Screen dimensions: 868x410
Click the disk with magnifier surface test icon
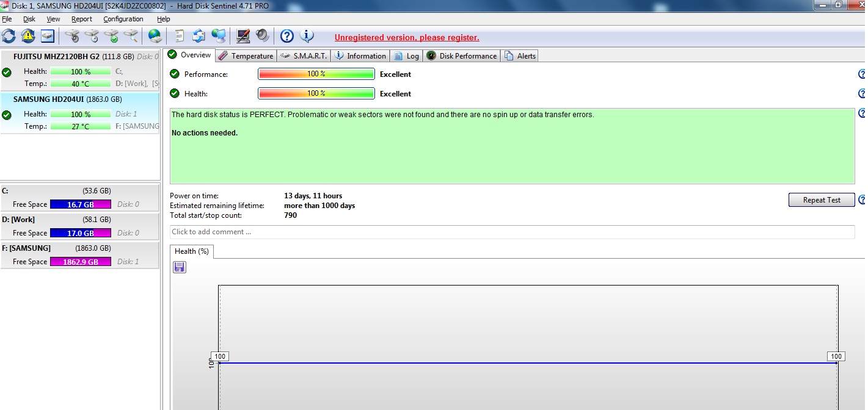[131, 36]
